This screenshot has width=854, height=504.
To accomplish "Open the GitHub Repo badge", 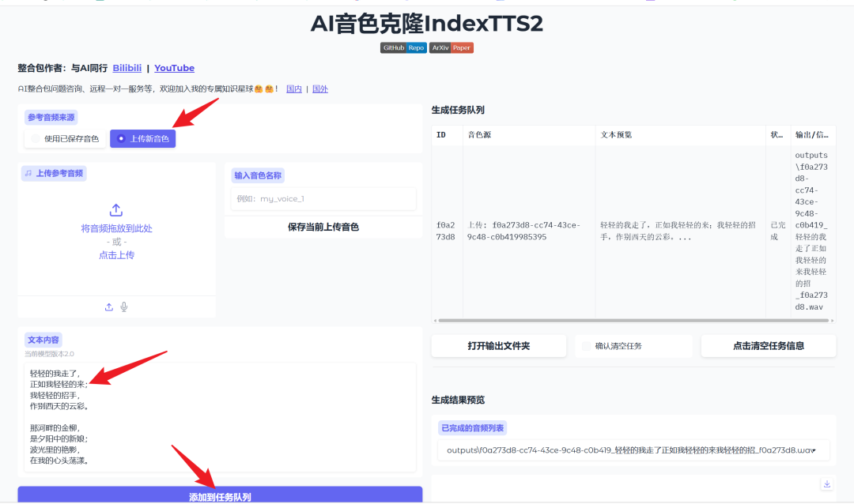I will 403,47.
